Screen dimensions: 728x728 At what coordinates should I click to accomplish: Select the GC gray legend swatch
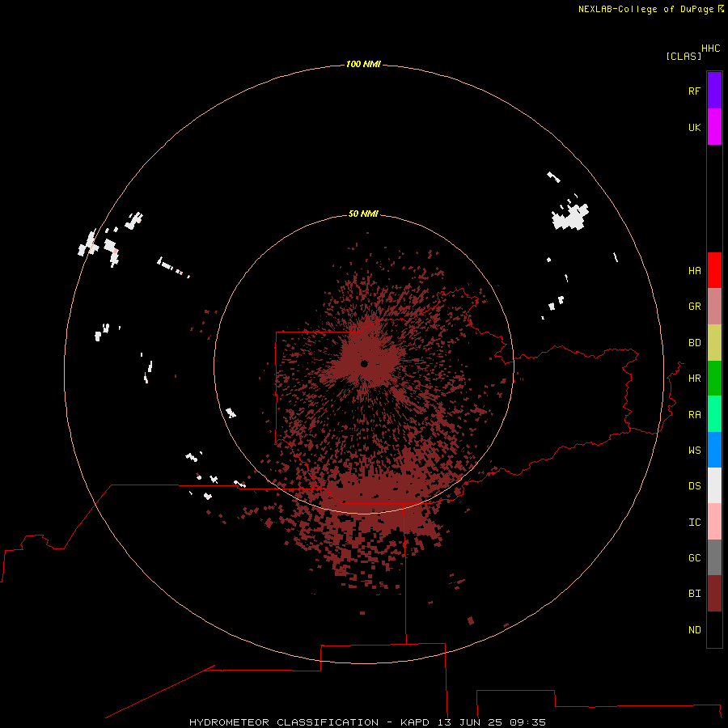coord(714,557)
